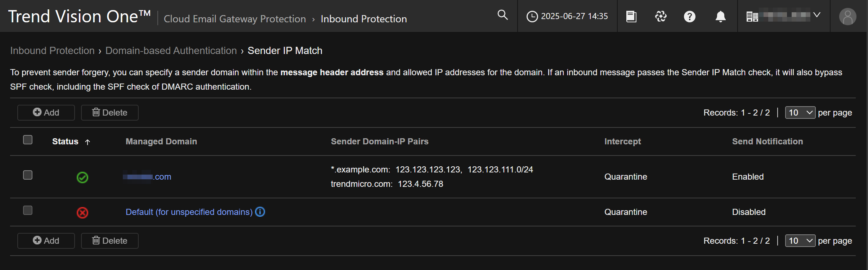This screenshot has width=868, height=270.
Task: Click info icon next to Default domains
Action: click(x=260, y=212)
